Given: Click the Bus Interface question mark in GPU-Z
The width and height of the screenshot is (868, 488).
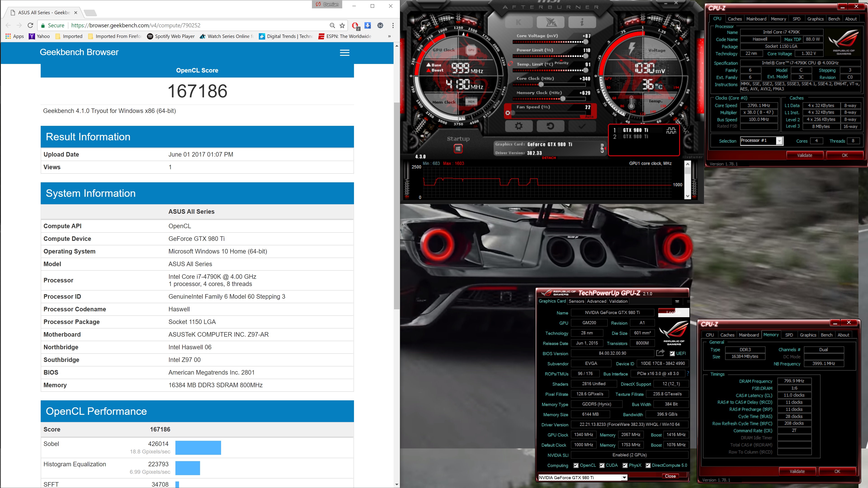Looking at the screenshot, I should tap(688, 373).
